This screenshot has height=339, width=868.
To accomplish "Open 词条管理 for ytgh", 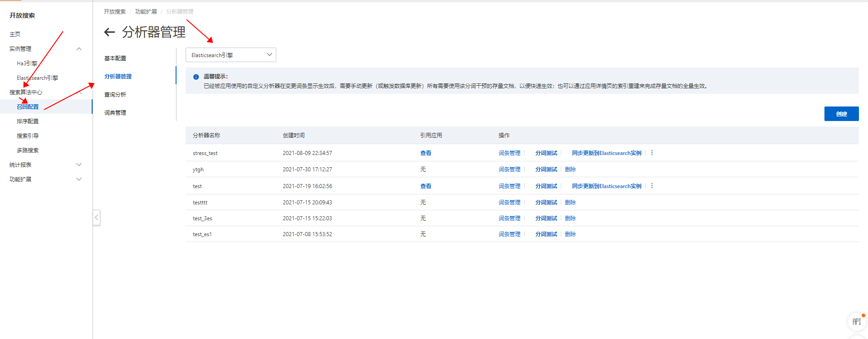I will click(x=510, y=169).
